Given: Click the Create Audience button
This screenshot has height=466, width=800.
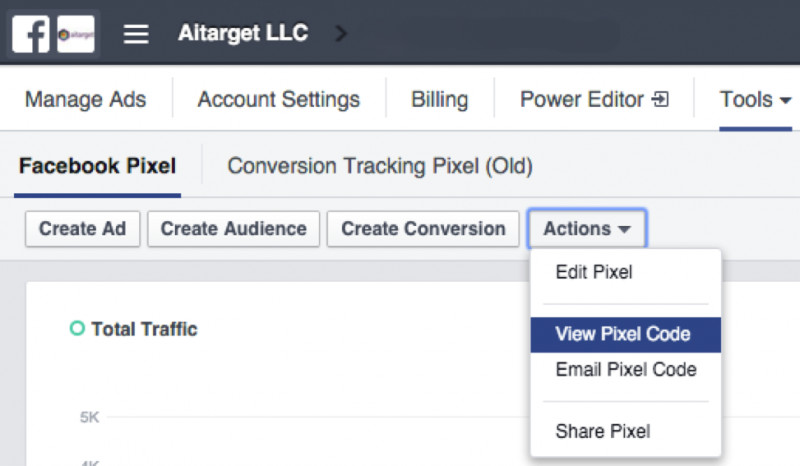Looking at the screenshot, I should point(234,229).
